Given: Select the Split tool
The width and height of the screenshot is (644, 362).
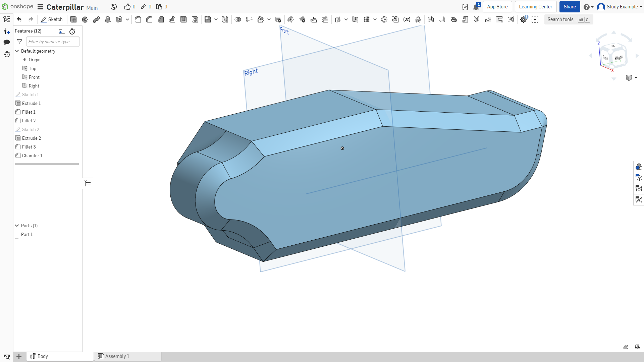Looking at the screenshot, I should point(249,19).
